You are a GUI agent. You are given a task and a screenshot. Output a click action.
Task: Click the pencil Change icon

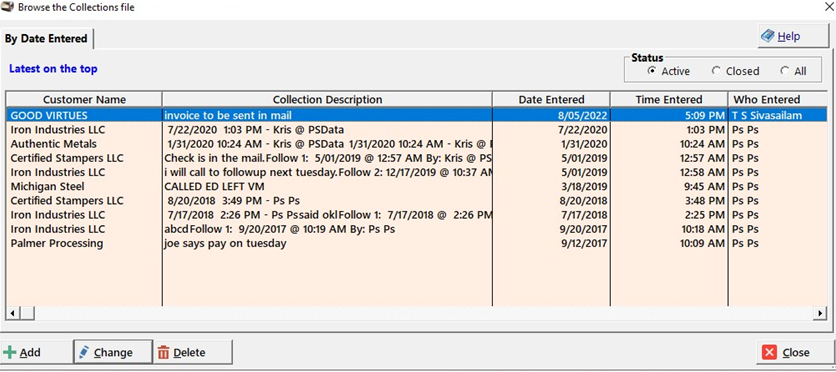click(x=84, y=352)
